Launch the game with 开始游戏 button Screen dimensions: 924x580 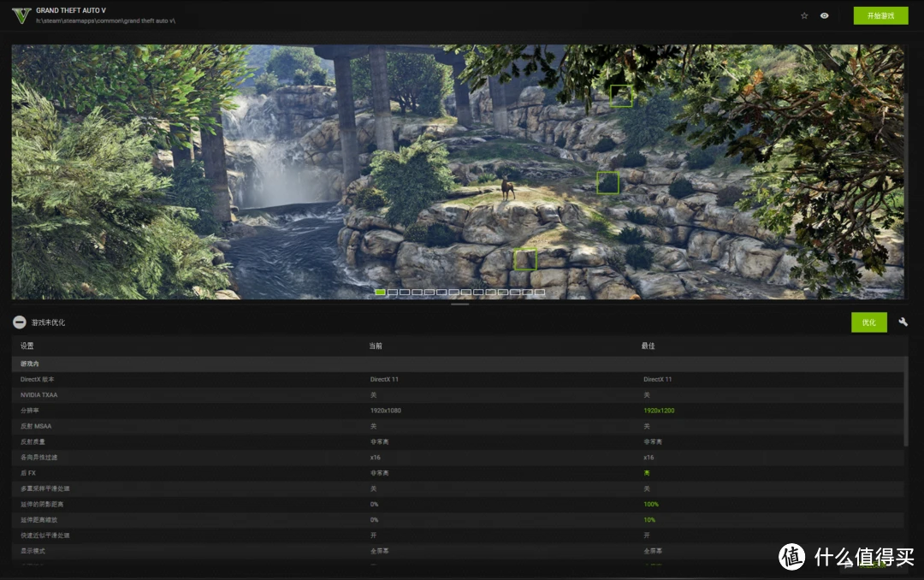coord(880,16)
